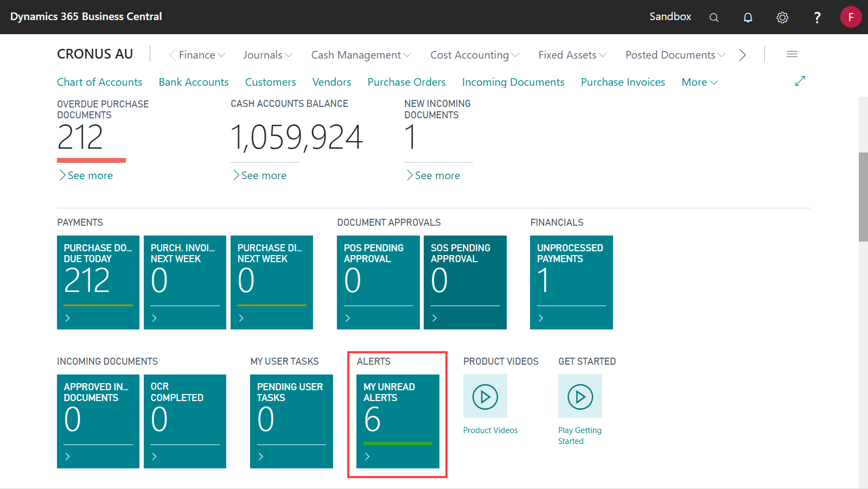The height and width of the screenshot is (489, 868).
Task: Open Chart of Accounts
Action: click(x=100, y=82)
